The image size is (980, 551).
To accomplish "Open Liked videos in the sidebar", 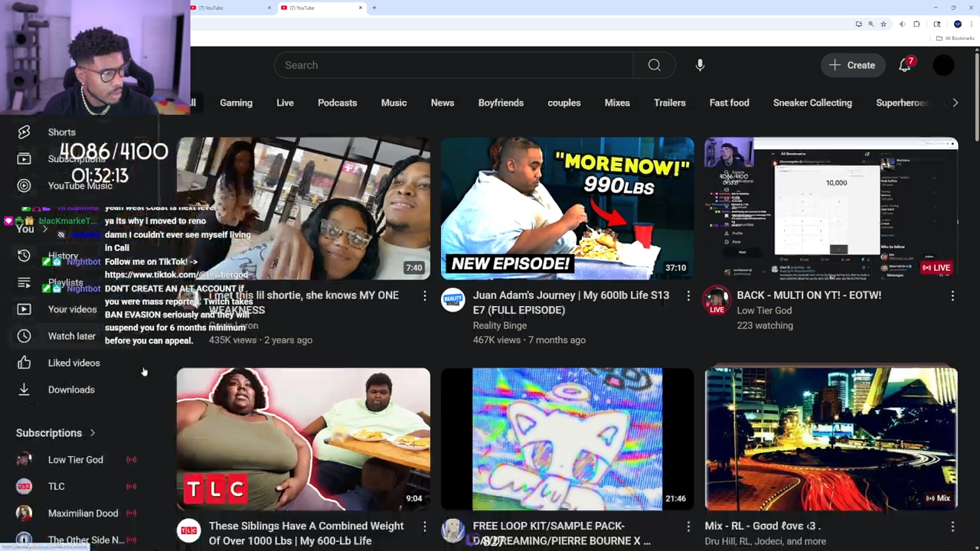I will (x=73, y=363).
